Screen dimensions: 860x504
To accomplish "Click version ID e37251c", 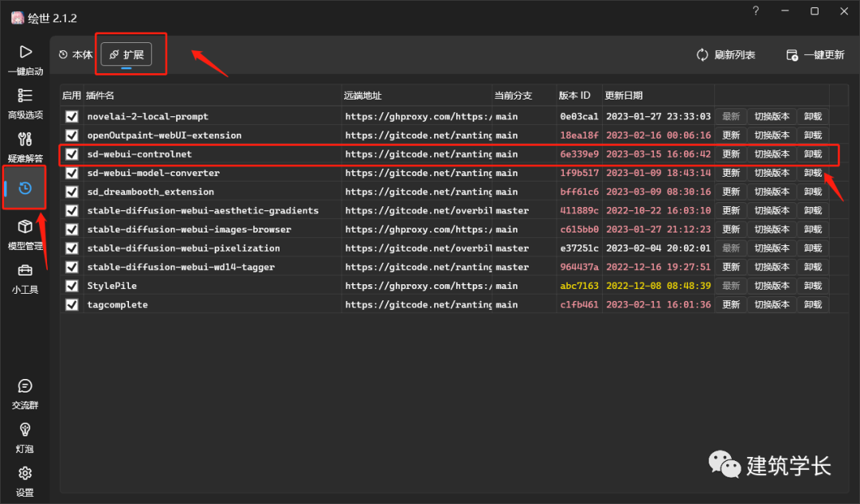I will (579, 248).
